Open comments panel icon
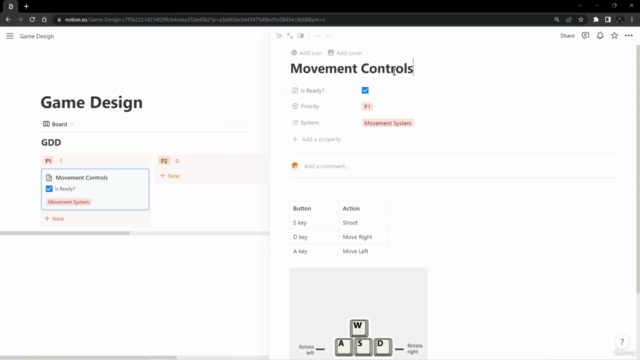This screenshot has width=640, height=360. [585, 36]
